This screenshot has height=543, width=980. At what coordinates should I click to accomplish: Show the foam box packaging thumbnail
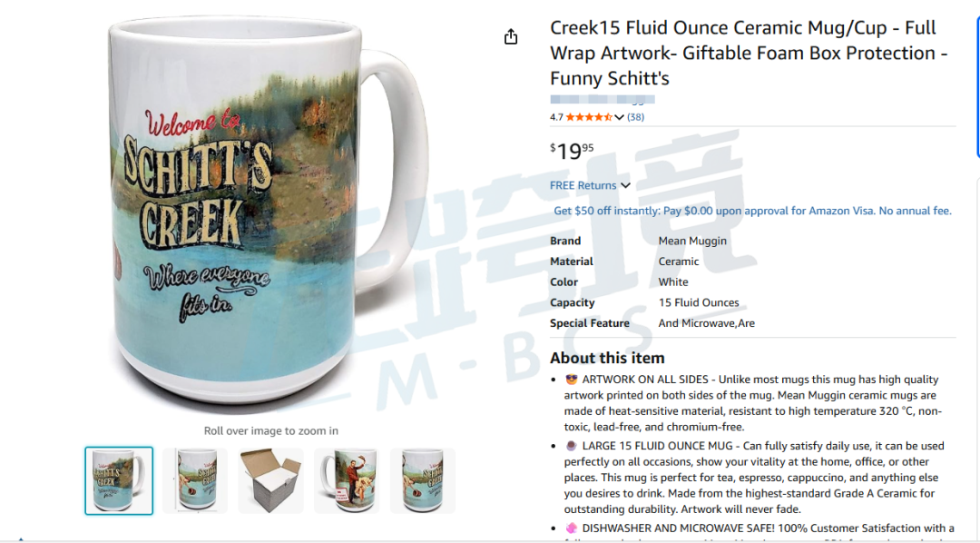[x=270, y=480]
